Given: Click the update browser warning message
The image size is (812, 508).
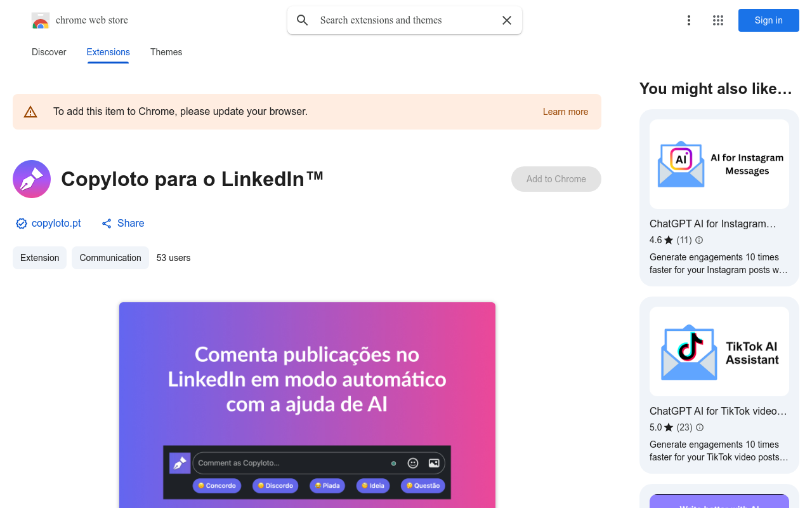Looking at the screenshot, I should click(x=180, y=112).
